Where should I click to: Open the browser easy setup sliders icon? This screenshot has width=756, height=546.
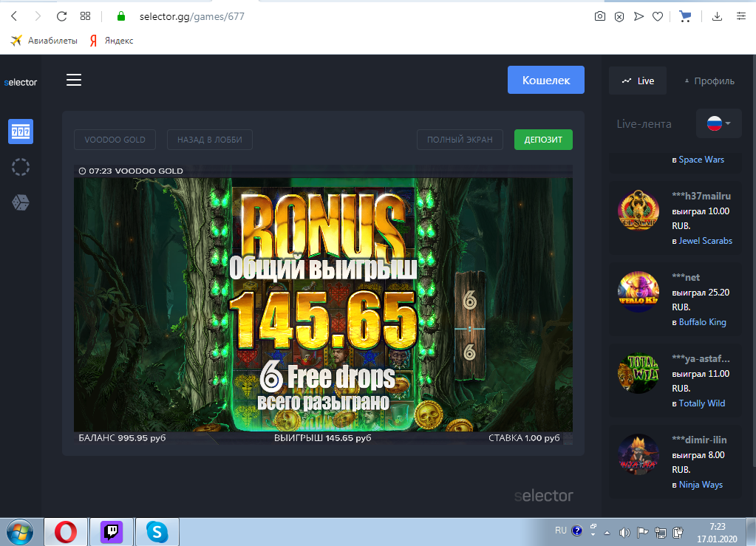(741, 16)
